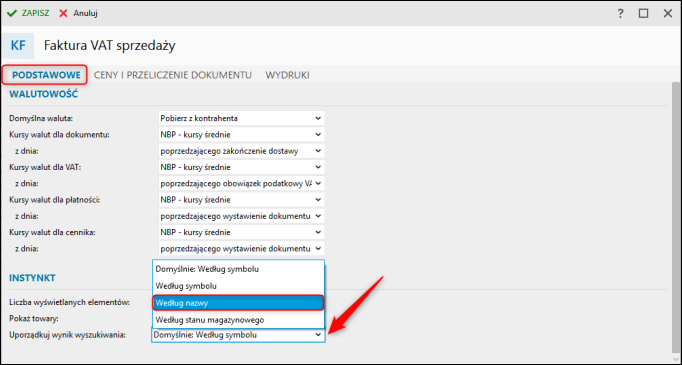Screen dimensions: 682x365
Task: Click the INSTYNKT section header
Action: pos(32,278)
